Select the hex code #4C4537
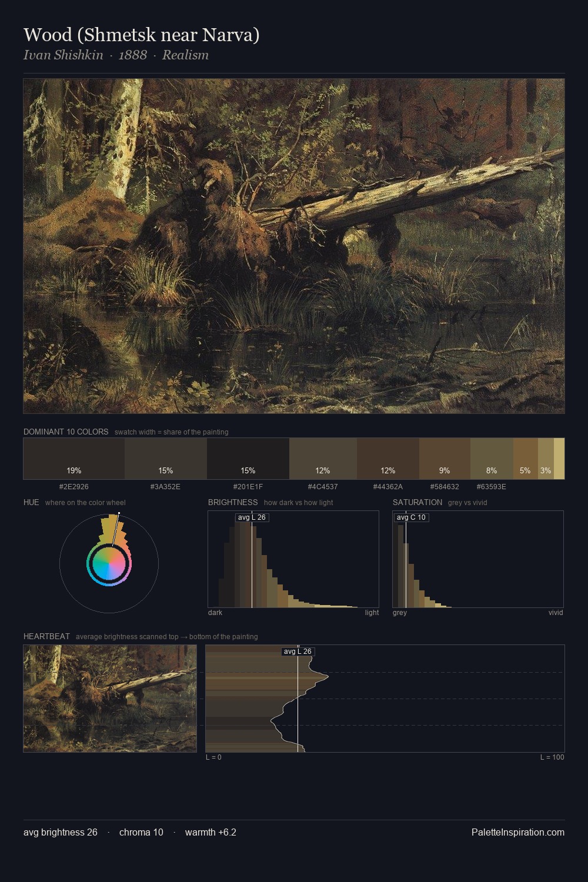The image size is (588, 882). pos(323,487)
